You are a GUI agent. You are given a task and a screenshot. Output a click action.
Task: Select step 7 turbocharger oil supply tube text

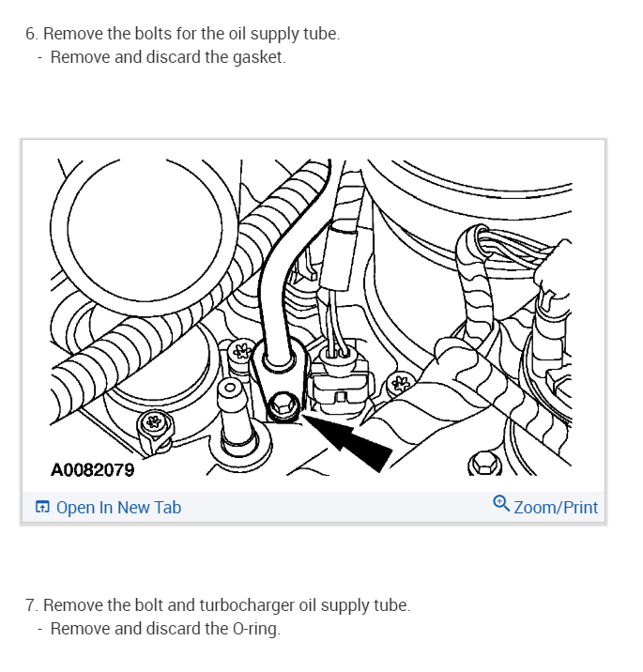(218, 605)
